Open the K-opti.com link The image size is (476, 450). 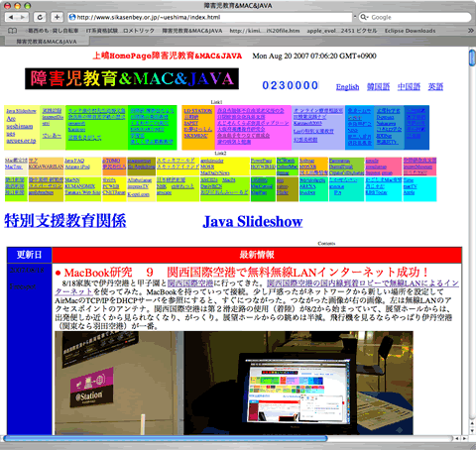[x=138, y=194]
